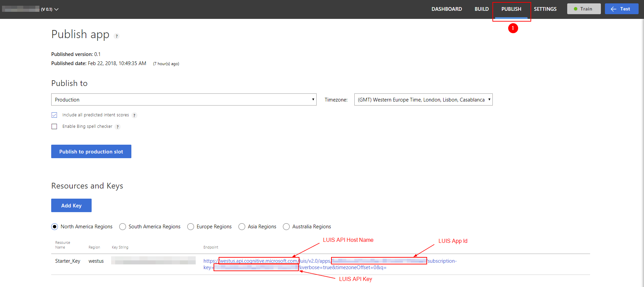Go to the Dashboard tab

447,9
